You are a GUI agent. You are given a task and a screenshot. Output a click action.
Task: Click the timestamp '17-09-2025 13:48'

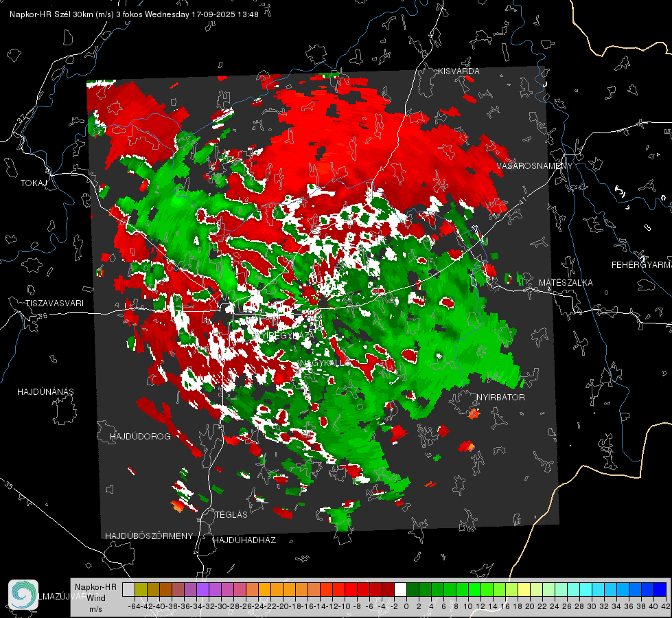click(x=225, y=14)
